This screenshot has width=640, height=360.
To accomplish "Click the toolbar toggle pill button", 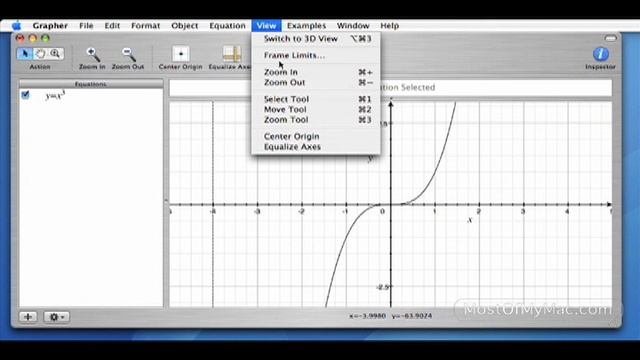I will tap(611, 38).
